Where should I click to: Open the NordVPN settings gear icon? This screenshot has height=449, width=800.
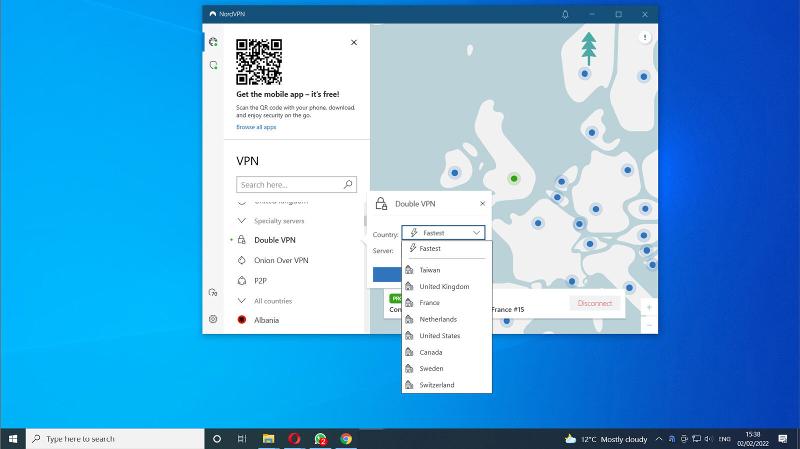(x=213, y=319)
